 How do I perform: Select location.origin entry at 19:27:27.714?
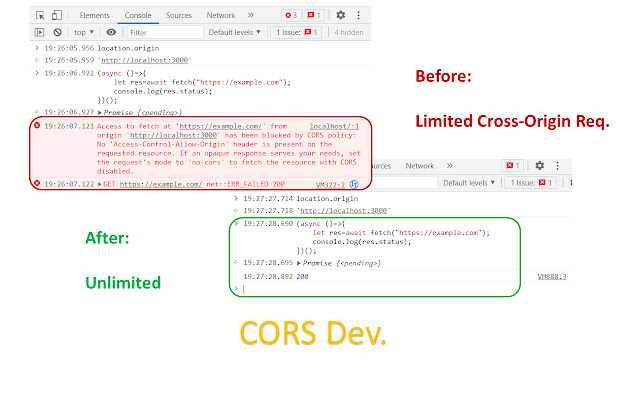[x=327, y=199]
